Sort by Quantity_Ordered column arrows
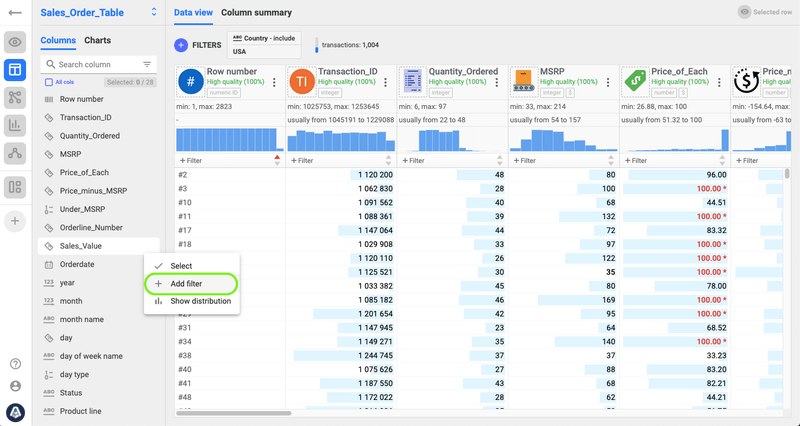This screenshot has width=800, height=426. (x=499, y=160)
